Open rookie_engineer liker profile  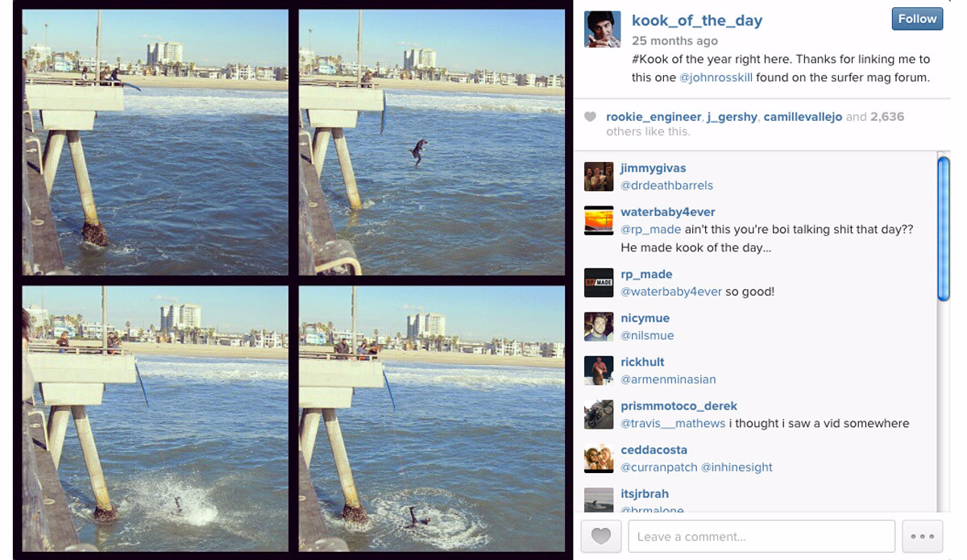[x=654, y=117]
